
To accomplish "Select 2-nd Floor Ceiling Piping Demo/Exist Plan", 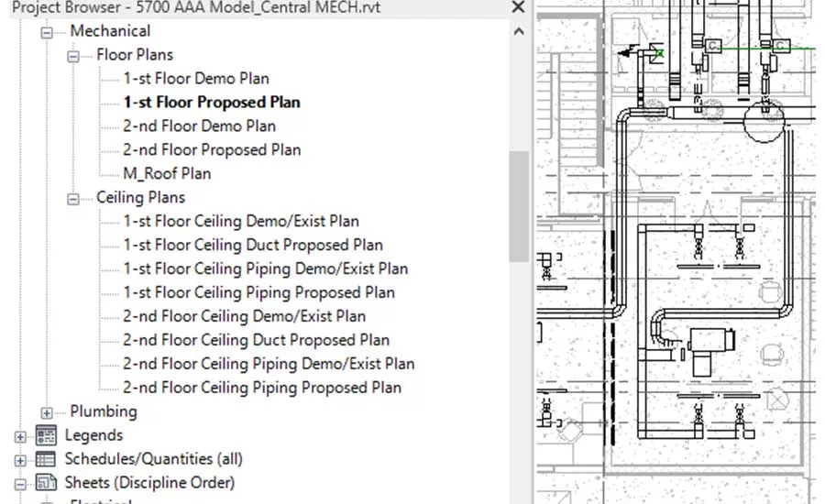I will (269, 364).
